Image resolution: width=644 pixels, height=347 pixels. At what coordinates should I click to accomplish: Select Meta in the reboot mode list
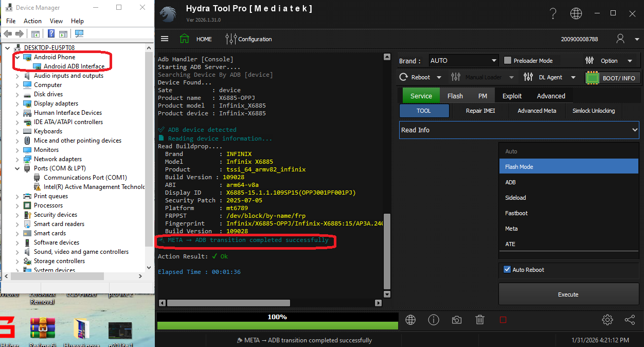point(569,229)
